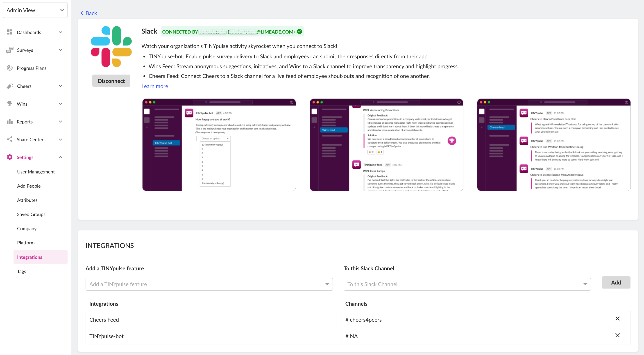The image size is (644, 355).
Task: Collapse the Settings menu chevron
Action: point(61,157)
